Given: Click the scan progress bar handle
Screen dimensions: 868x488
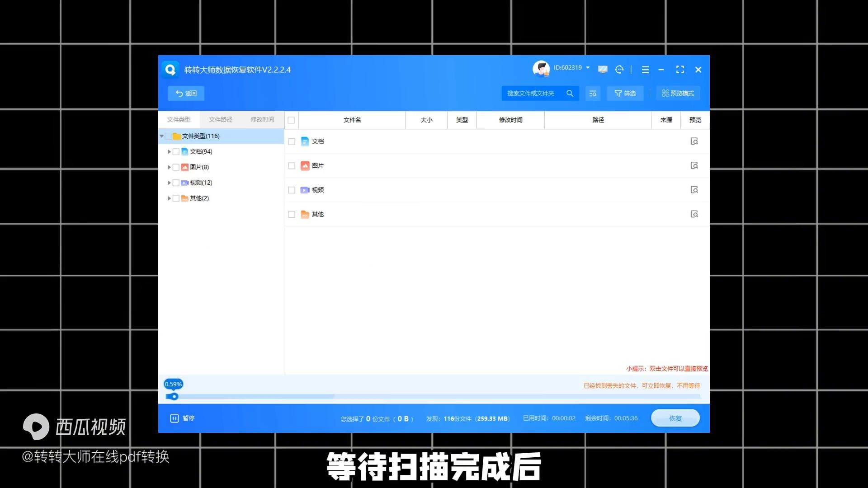Looking at the screenshot, I should [x=174, y=397].
